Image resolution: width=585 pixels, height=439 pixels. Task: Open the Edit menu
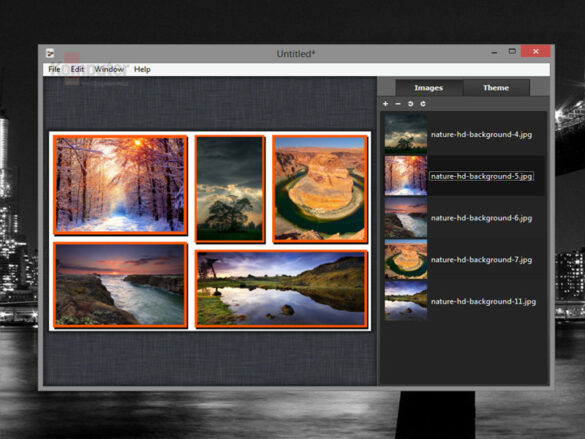(77, 69)
